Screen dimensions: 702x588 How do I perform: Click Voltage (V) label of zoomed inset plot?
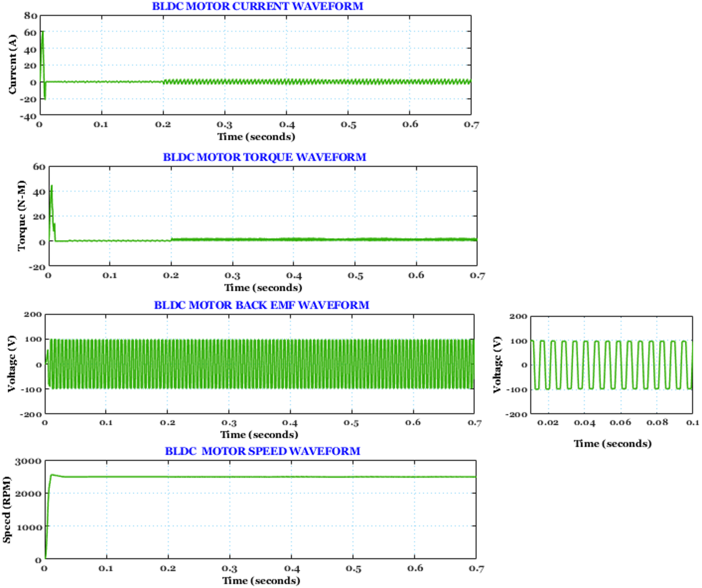coord(497,365)
